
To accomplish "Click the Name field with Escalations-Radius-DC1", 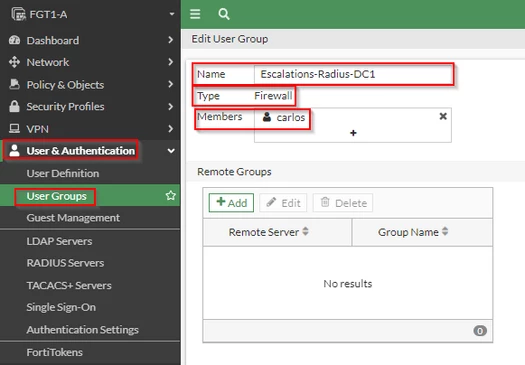I will [x=354, y=74].
